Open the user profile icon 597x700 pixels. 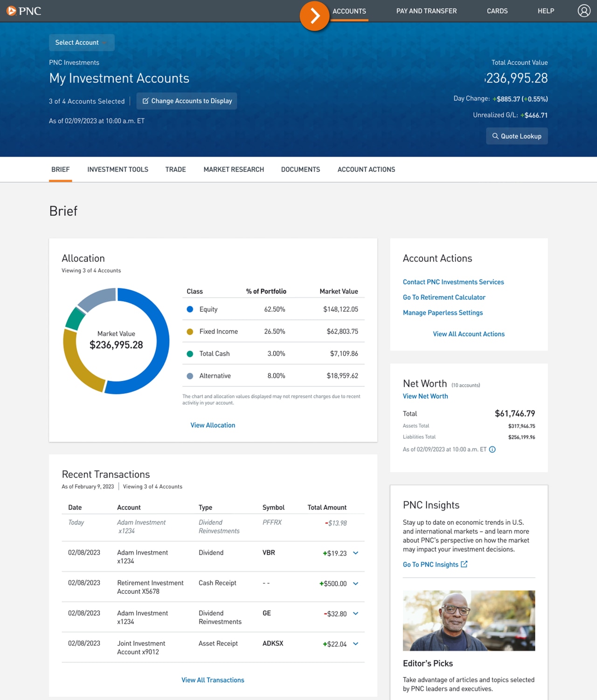(584, 10)
